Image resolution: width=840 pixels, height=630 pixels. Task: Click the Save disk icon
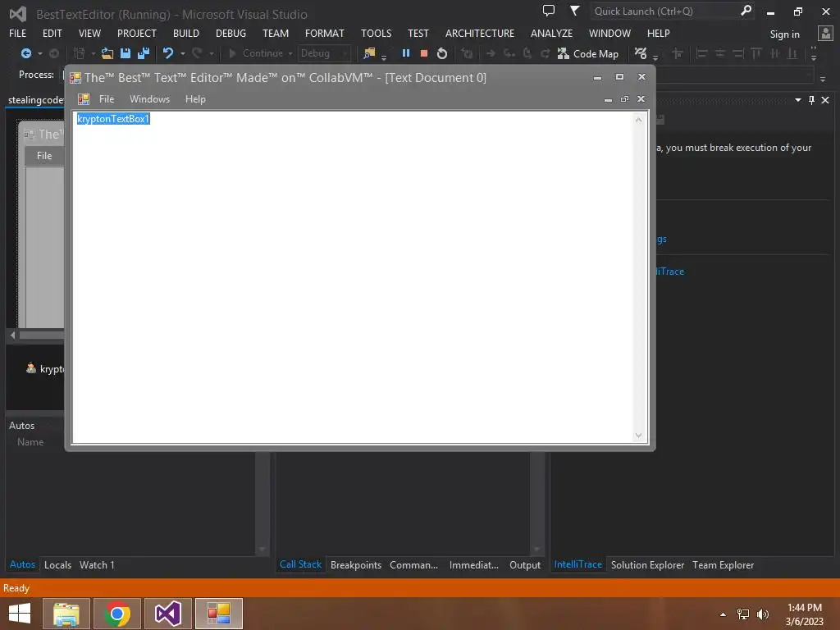coord(126,53)
